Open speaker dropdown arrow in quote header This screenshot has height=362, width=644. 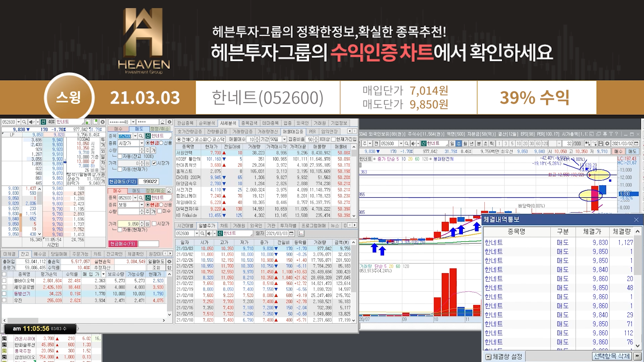[x=38, y=122]
